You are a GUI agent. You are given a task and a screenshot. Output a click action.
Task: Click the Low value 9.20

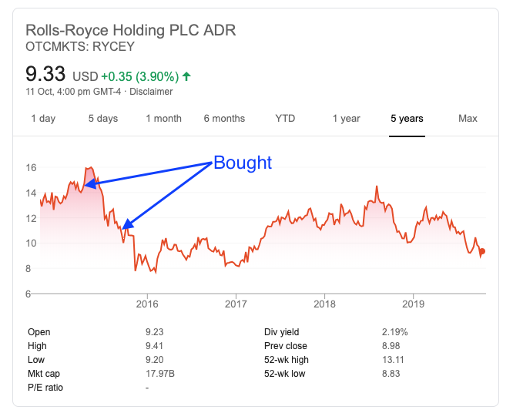pos(154,359)
